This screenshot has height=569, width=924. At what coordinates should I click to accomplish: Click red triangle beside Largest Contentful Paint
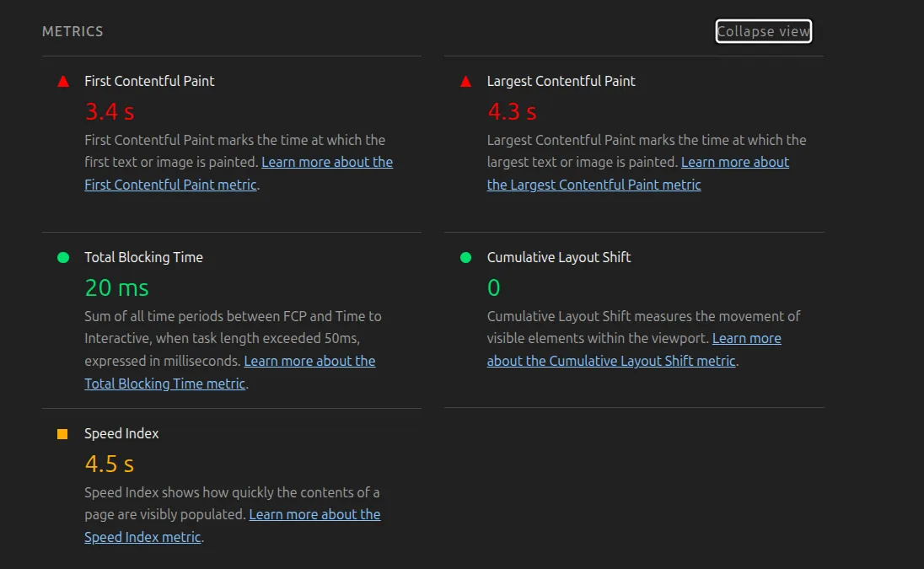(465, 81)
